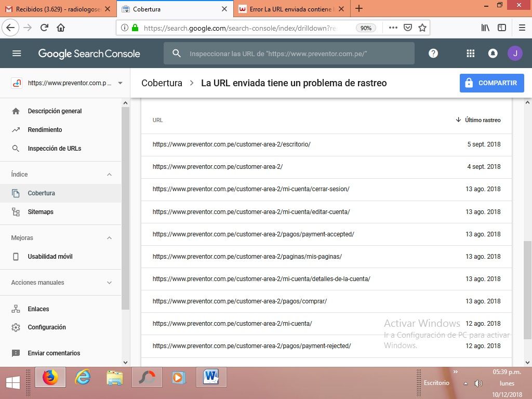Image resolution: width=532 pixels, height=399 pixels.
Task: Open media player from the taskbar
Action: [179, 377]
